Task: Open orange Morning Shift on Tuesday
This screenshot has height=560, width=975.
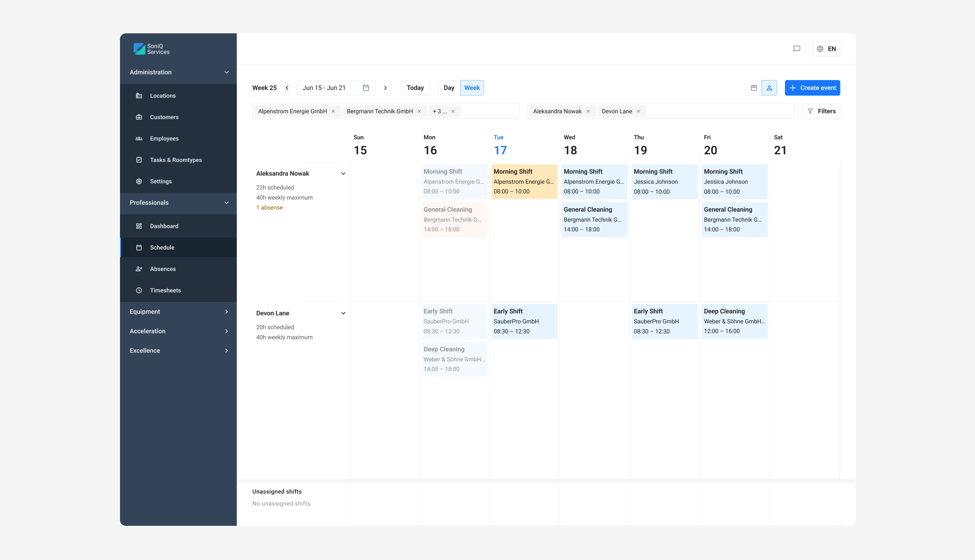Action: tap(524, 181)
